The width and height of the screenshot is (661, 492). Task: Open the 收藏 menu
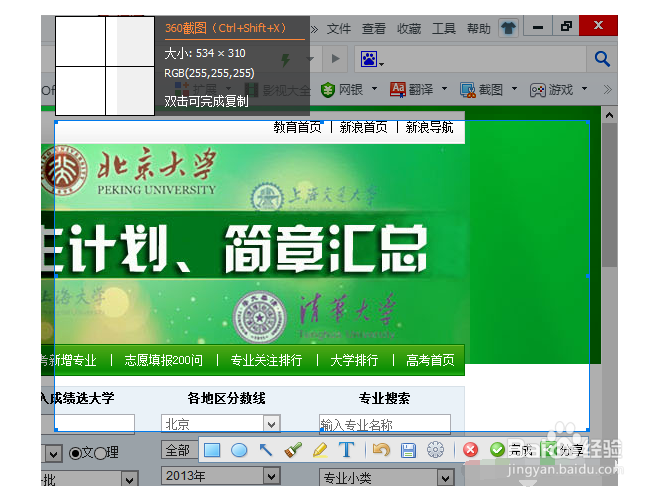[409, 29]
